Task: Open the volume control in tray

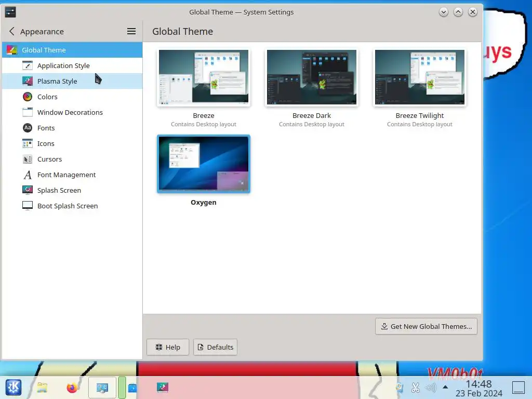Action: click(x=431, y=387)
